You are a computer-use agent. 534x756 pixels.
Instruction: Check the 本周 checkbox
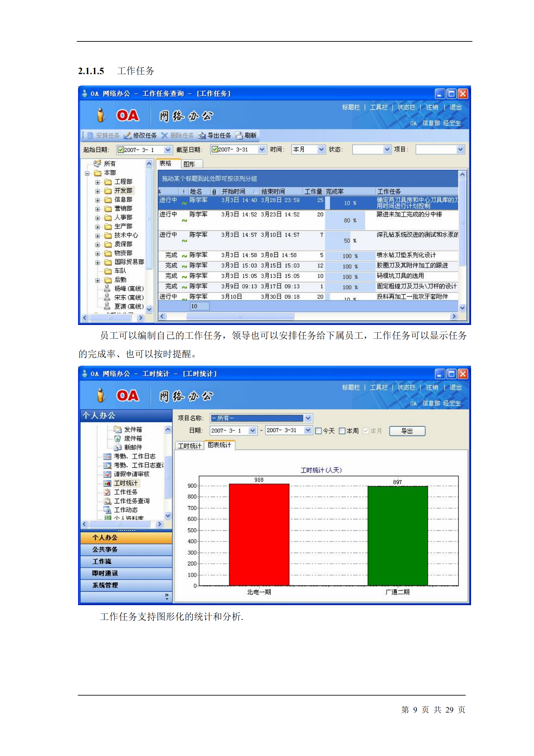click(x=342, y=431)
